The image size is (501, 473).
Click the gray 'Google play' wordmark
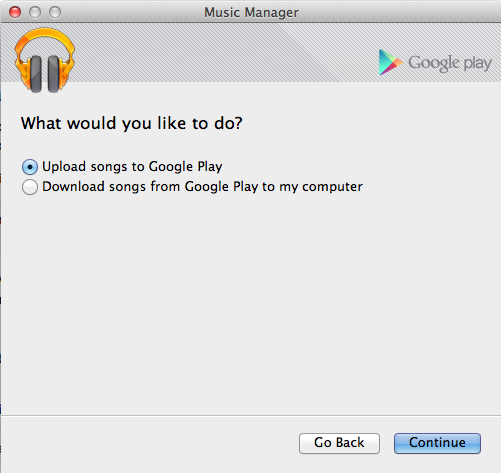click(450, 63)
